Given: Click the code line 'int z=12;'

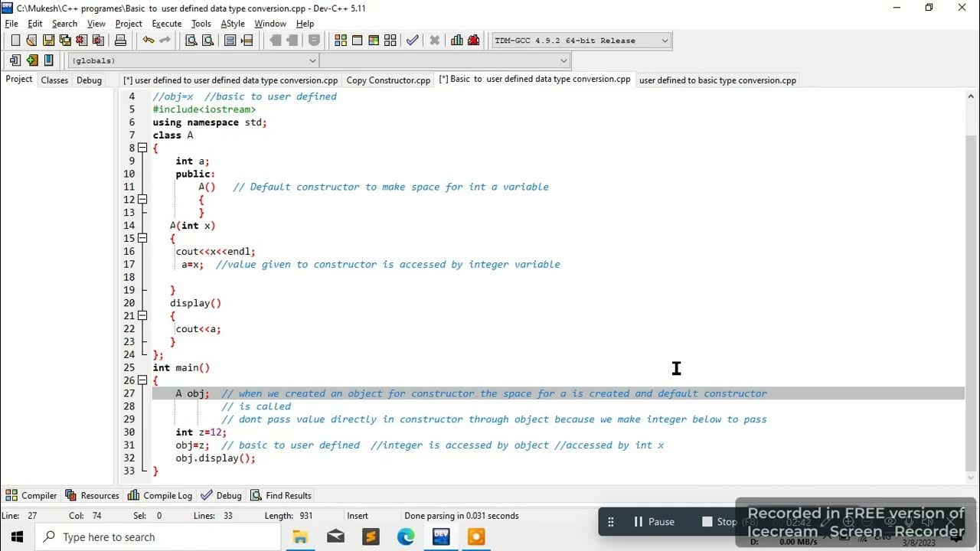Looking at the screenshot, I should pyautogui.click(x=201, y=432).
